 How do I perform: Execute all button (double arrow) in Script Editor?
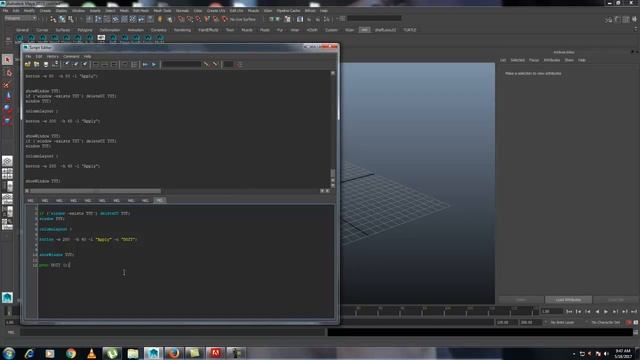pyautogui.click(x=145, y=64)
